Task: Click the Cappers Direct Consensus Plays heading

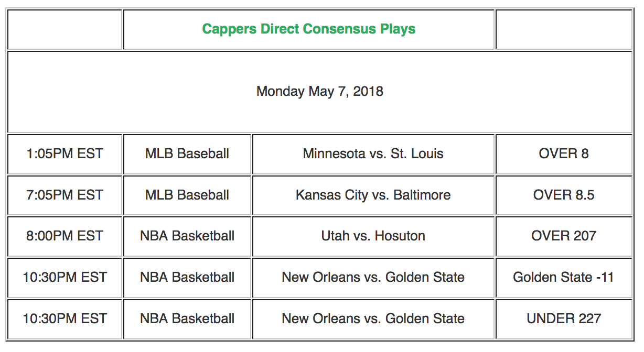Action: 309,29
